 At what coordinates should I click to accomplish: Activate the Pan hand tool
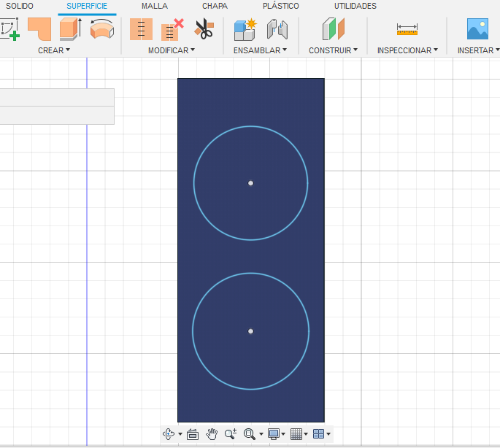[x=212, y=434]
